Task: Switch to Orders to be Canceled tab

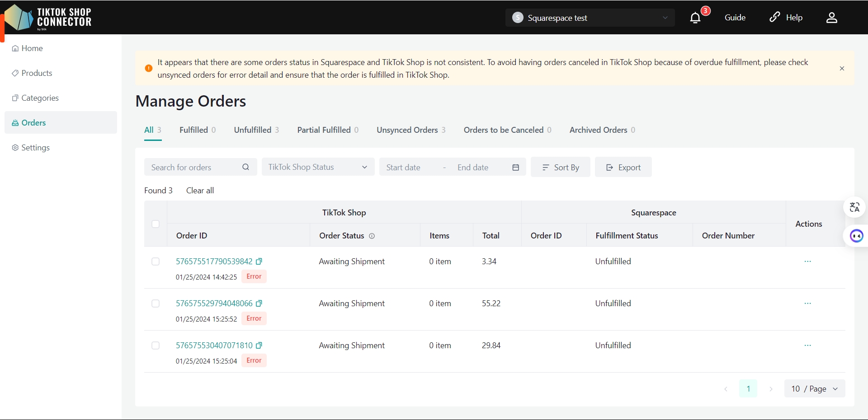Action: click(x=508, y=130)
